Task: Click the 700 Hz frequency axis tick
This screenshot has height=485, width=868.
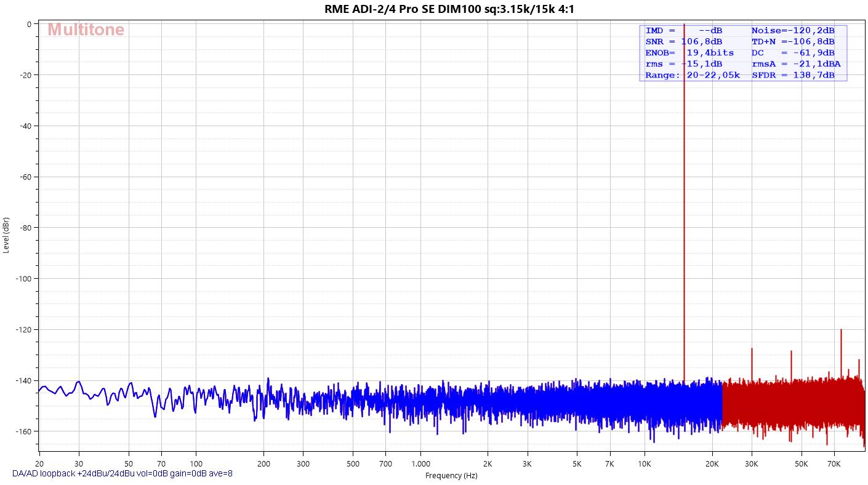Action: click(385, 463)
